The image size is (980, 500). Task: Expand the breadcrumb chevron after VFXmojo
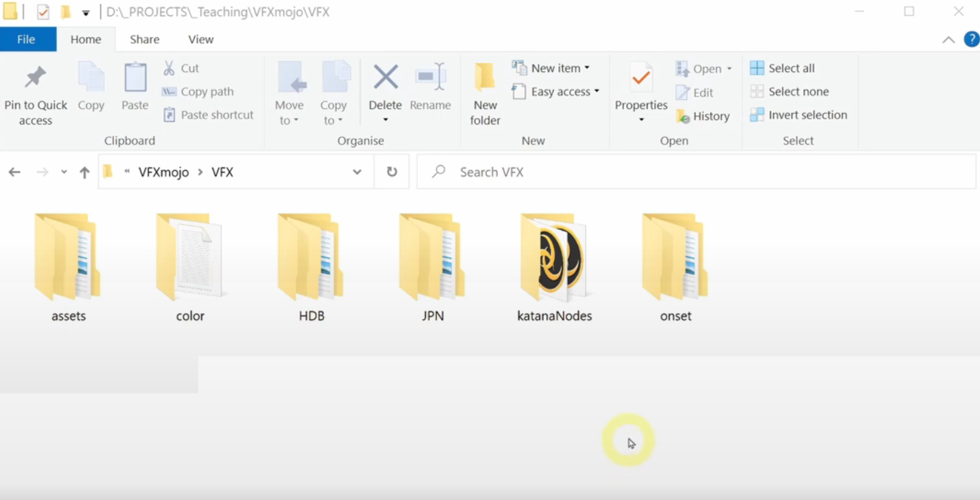click(200, 172)
